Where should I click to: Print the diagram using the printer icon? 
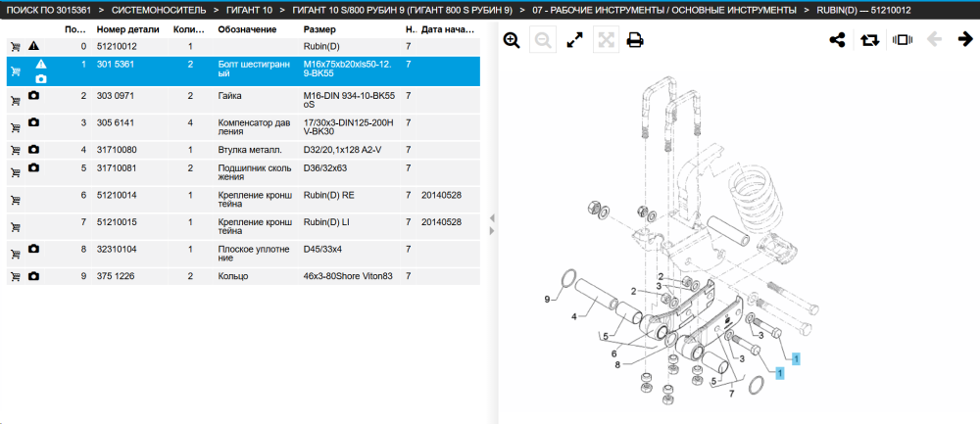(x=635, y=40)
